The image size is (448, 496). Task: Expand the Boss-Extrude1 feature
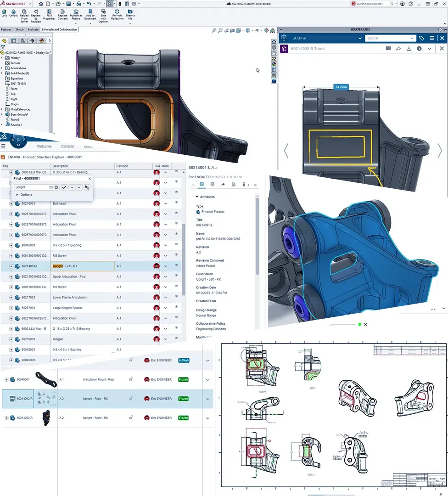click(2, 114)
